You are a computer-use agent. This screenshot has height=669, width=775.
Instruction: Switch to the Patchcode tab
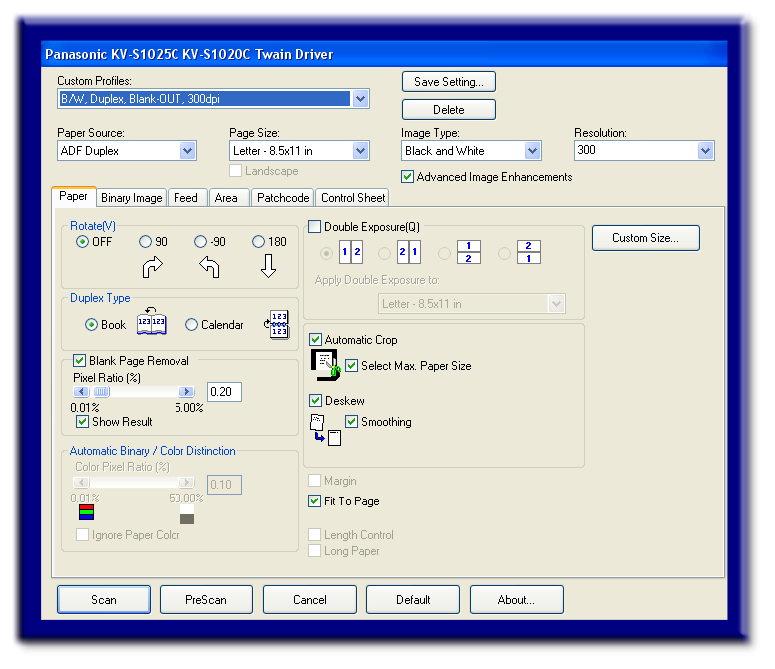(x=283, y=198)
